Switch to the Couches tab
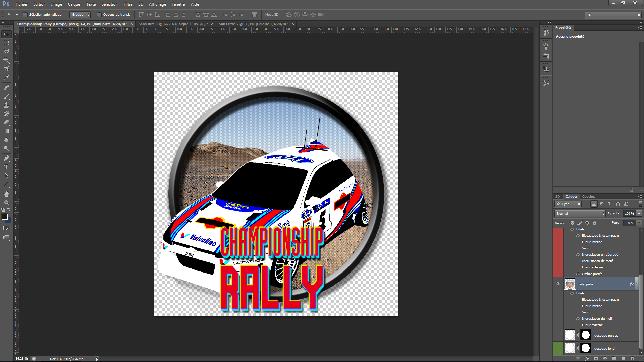Screen dimensions: 644x362 [x=589, y=197]
